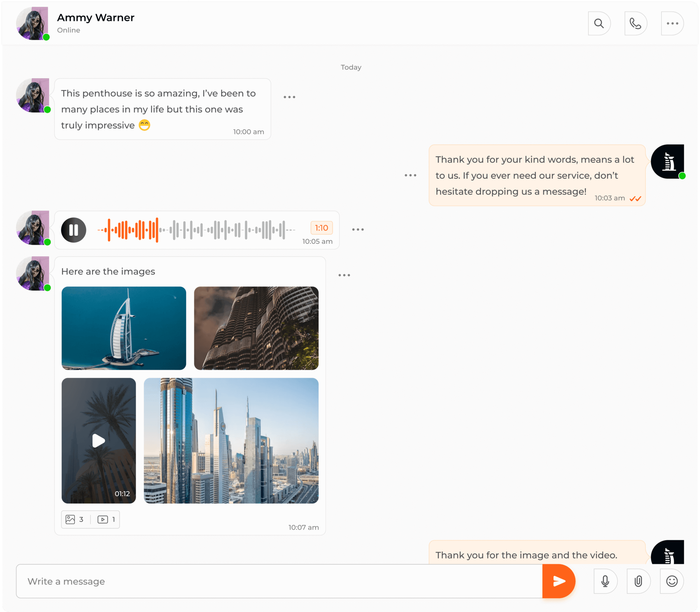Click the '10:07 am' images timestamp

coord(304,527)
